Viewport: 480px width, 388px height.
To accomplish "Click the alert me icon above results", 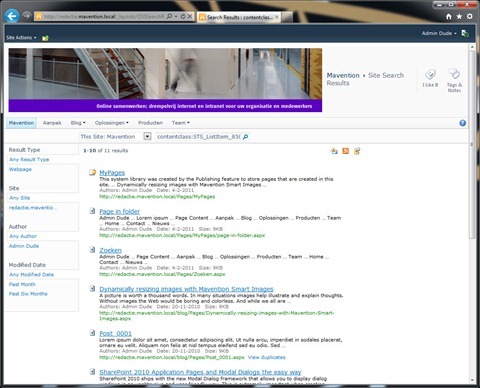I will click(334, 151).
